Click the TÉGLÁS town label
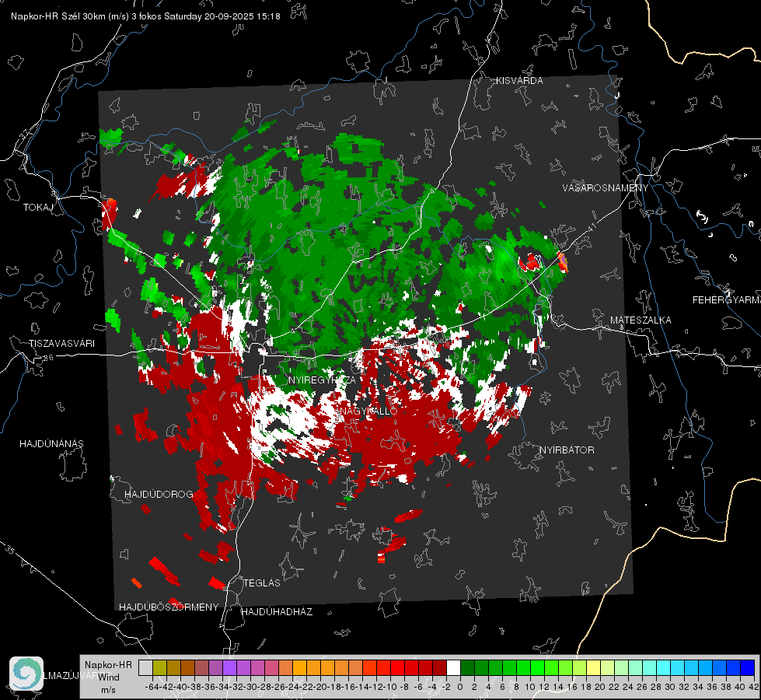The width and height of the screenshot is (761, 700). [x=262, y=583]
